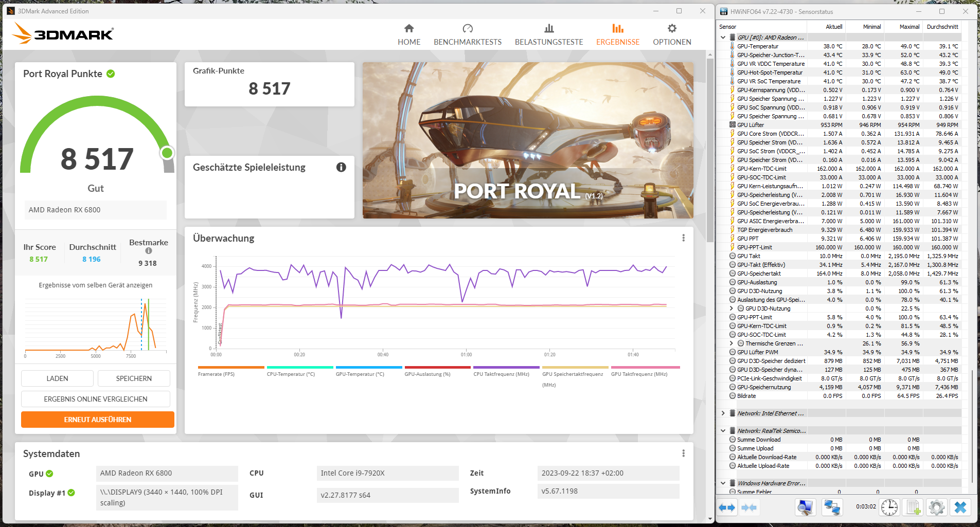Image resolution: width=980 pixels, height=527 pixels.
Task: Toggle the pink GPU Taktfrequenz legend swatch
Action: point(646,367)
